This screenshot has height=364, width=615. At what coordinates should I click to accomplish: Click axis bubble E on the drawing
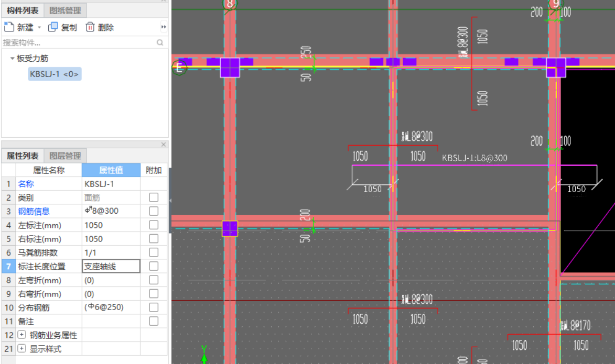pos(179,68)
